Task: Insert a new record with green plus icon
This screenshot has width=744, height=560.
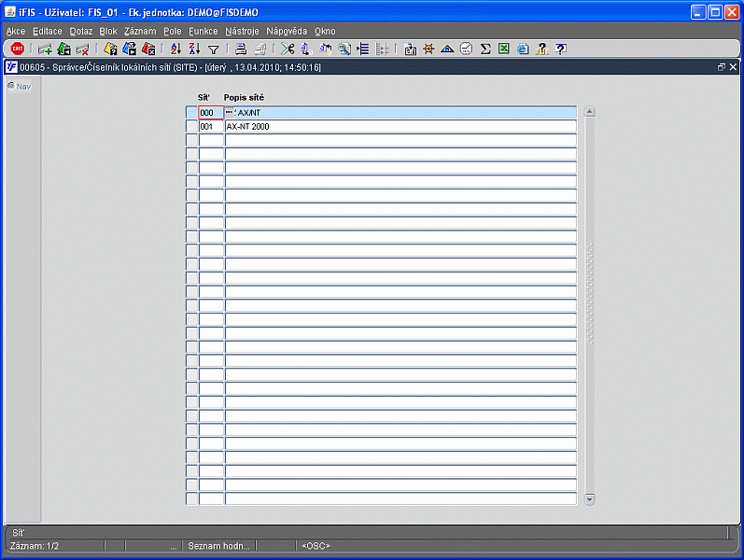Action: coord(45,49)
